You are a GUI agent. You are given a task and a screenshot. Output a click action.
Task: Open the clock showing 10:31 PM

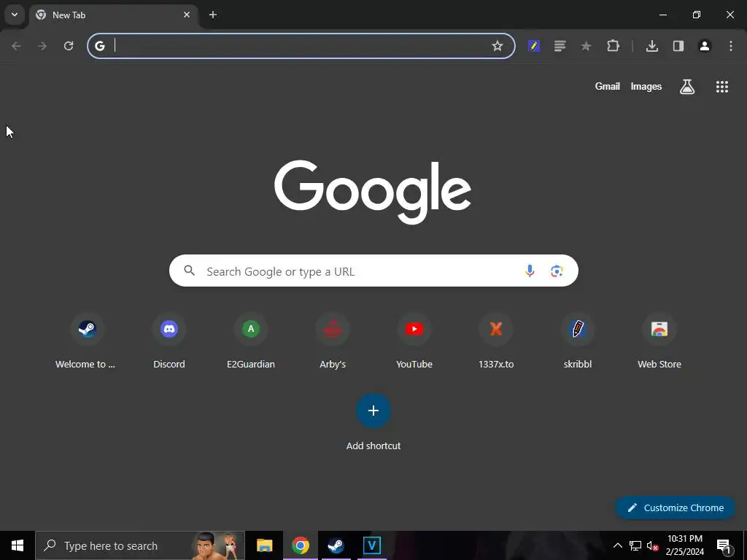pos(684,545)
